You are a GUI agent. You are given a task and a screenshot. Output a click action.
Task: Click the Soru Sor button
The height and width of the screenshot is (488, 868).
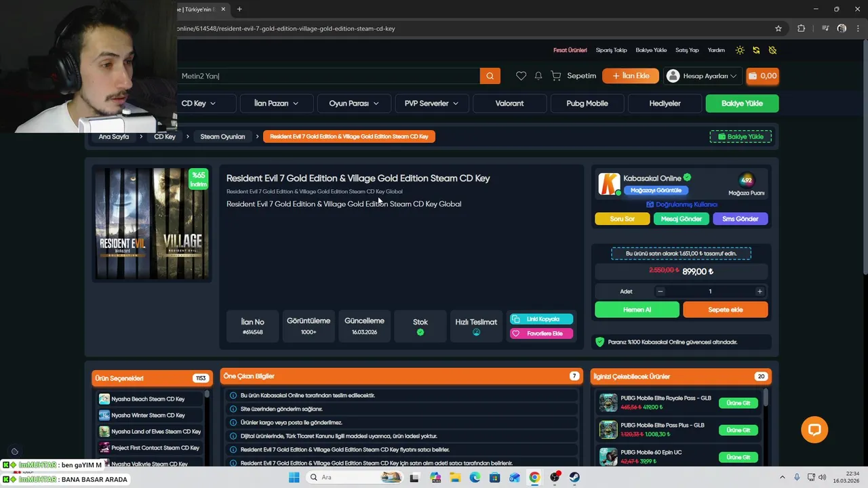[622, 219]
